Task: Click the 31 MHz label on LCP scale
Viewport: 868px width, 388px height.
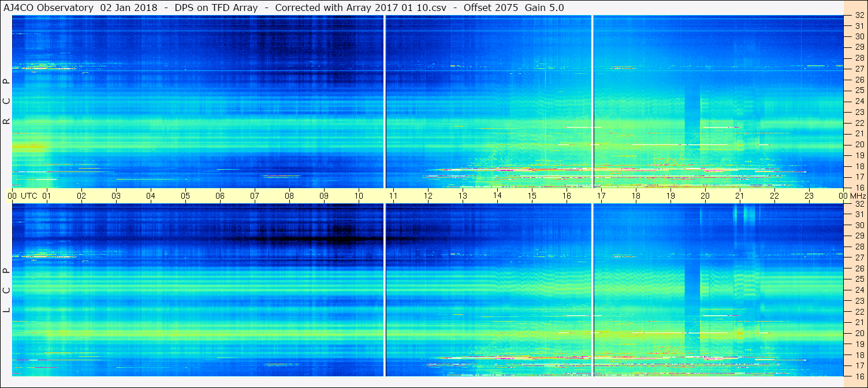Action: (x=859, y=214)
